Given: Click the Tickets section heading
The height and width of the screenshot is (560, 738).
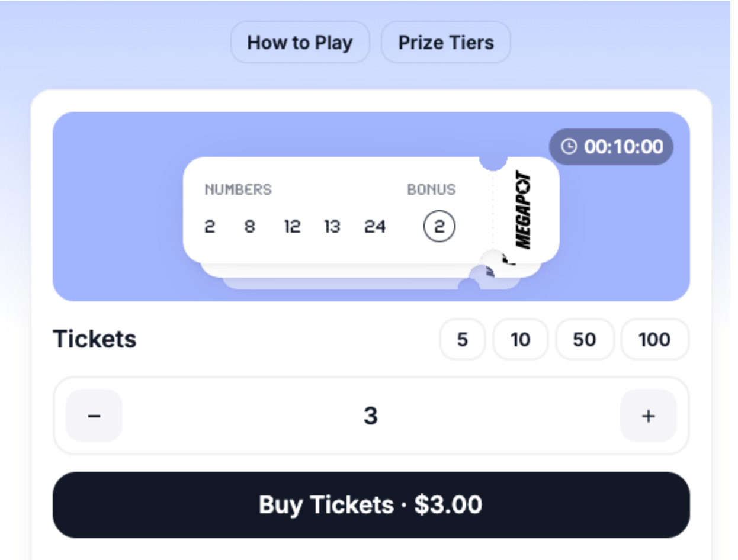Looking at the screenshot, I should click(95, 339).
